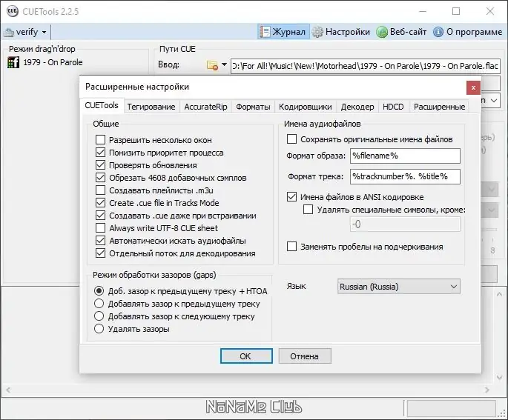
Task: Click Формат образа input field
Action: click(405, 156)
